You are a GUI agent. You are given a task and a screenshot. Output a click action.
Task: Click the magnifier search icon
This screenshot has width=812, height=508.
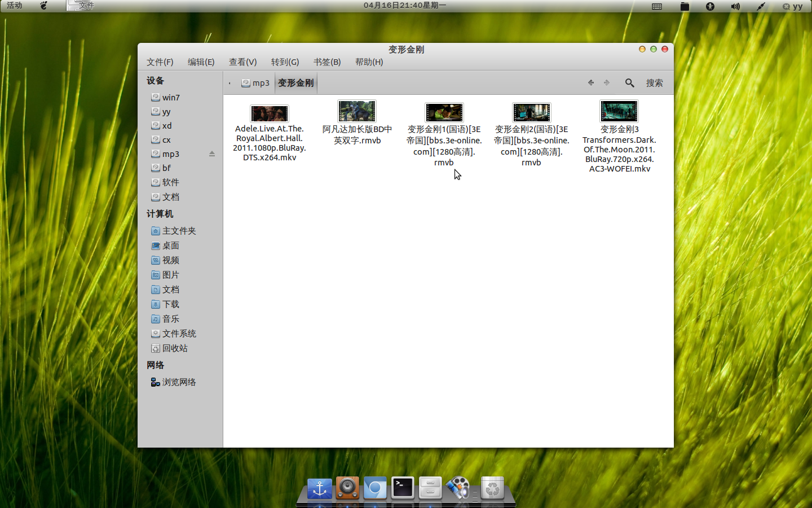(630, 83)
